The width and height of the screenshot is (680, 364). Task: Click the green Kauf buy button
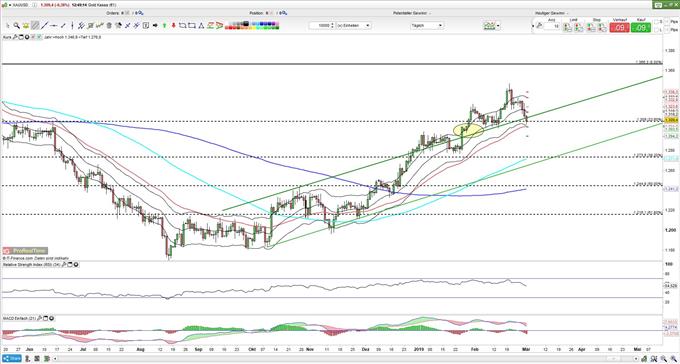tap(641, 28)
